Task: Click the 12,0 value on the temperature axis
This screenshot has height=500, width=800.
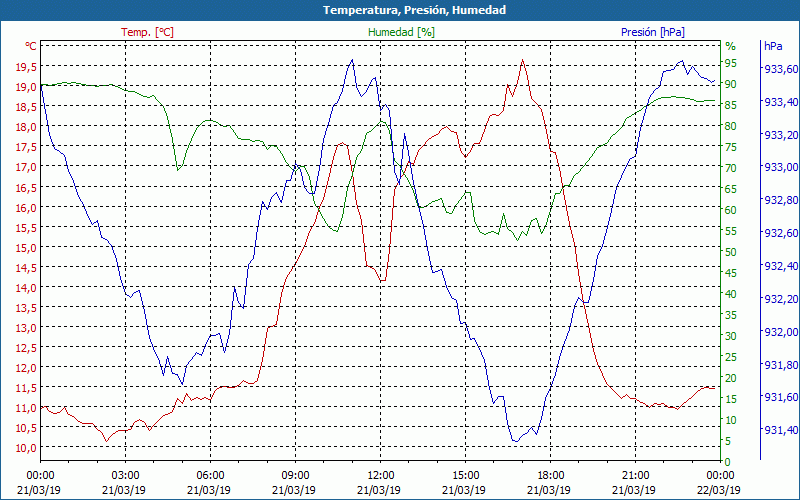Action: point(24,367)
